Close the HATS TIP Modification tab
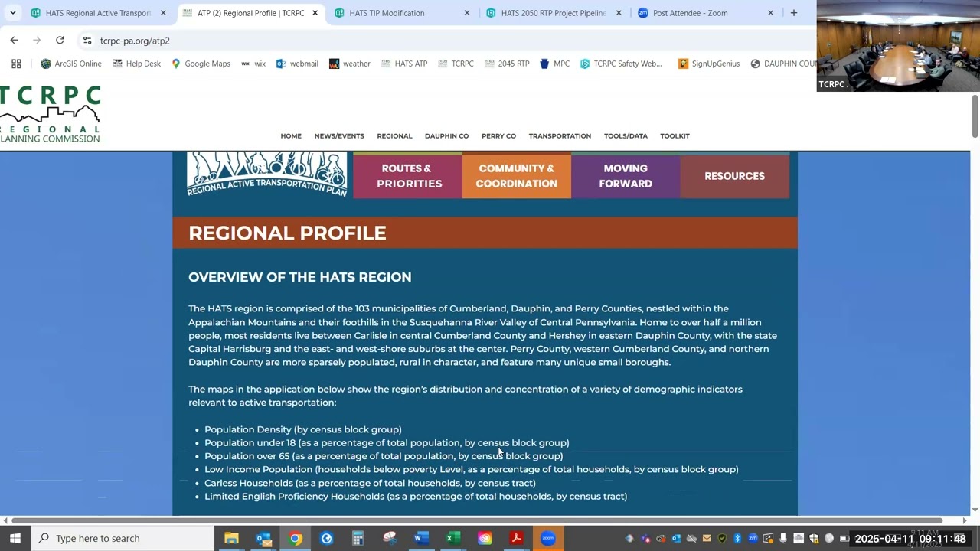This screenshot has height=551, width=980. click(467, 13)
